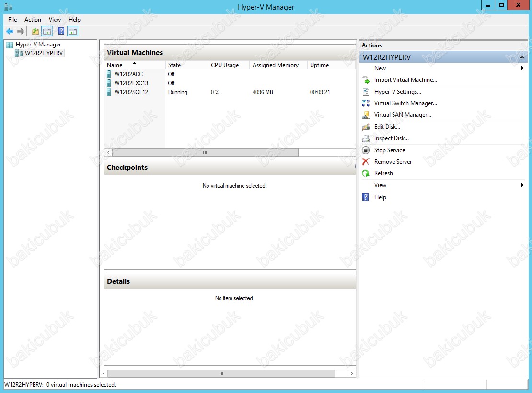Screen dimensions: 532x393
Task: Click the Import Virtual Machine icon
Action: pos(366,80)
